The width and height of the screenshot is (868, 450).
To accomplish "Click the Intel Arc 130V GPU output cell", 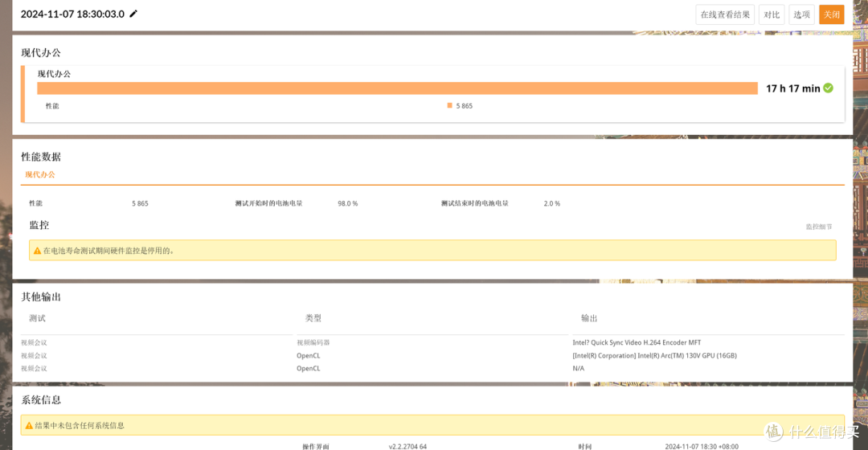I will pos(654,355).
